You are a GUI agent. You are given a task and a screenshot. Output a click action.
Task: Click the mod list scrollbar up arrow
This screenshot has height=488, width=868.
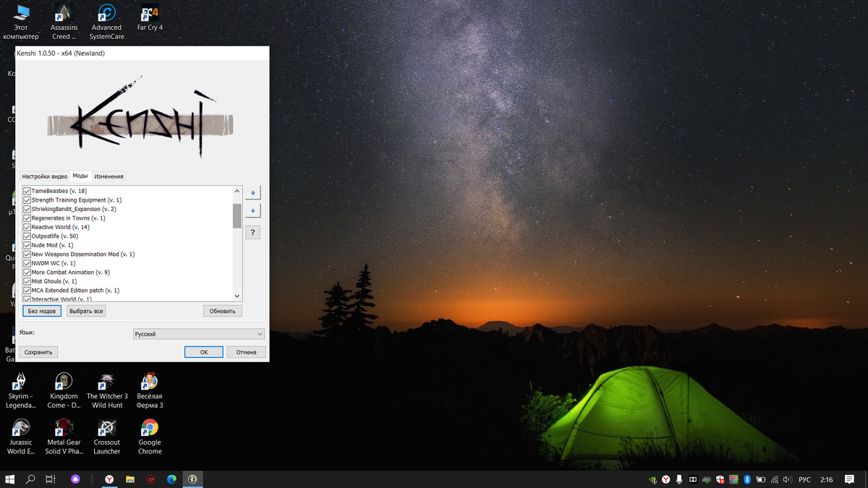(237, 191)
